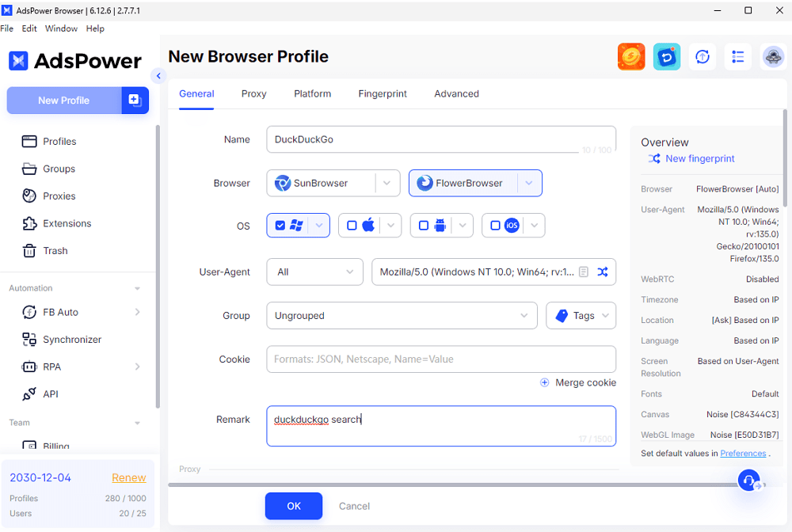792x532 pixels.
Task: Click the AdsPower logo icon
Action: pos(18,61)
